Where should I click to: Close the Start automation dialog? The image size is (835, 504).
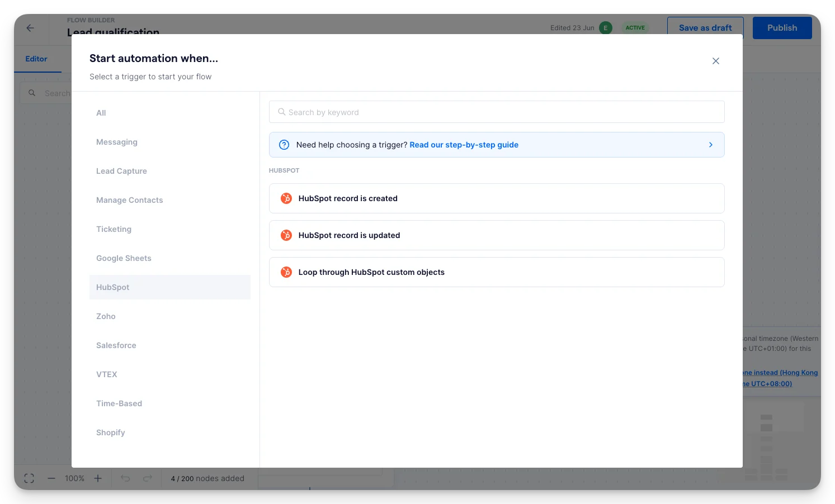coord(715,61)
